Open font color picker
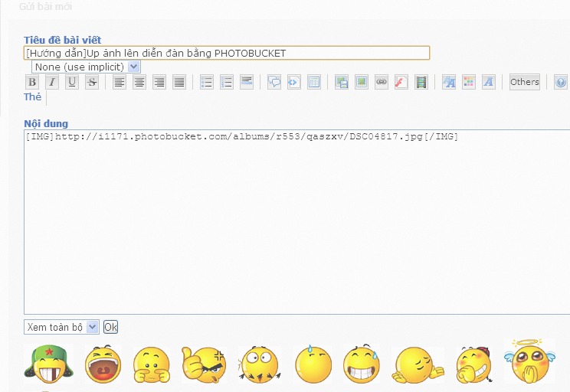 (x=469, y=83)
